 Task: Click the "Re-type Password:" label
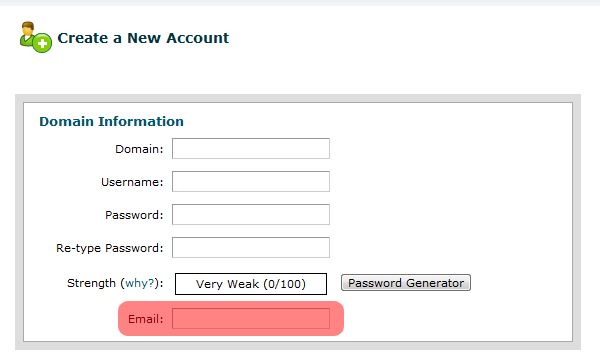coord(110,248)
